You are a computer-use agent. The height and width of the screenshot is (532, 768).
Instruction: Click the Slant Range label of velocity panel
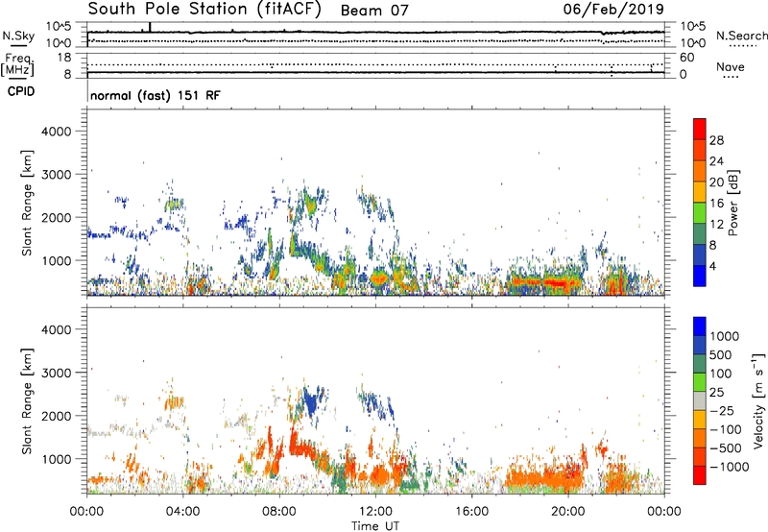(27, 401)
